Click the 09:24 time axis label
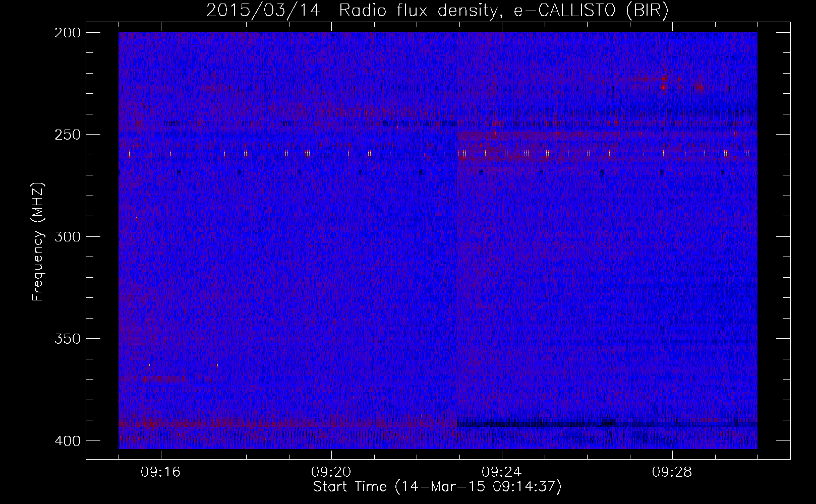The height and width of the screenshot is (504, 816). 502,472
